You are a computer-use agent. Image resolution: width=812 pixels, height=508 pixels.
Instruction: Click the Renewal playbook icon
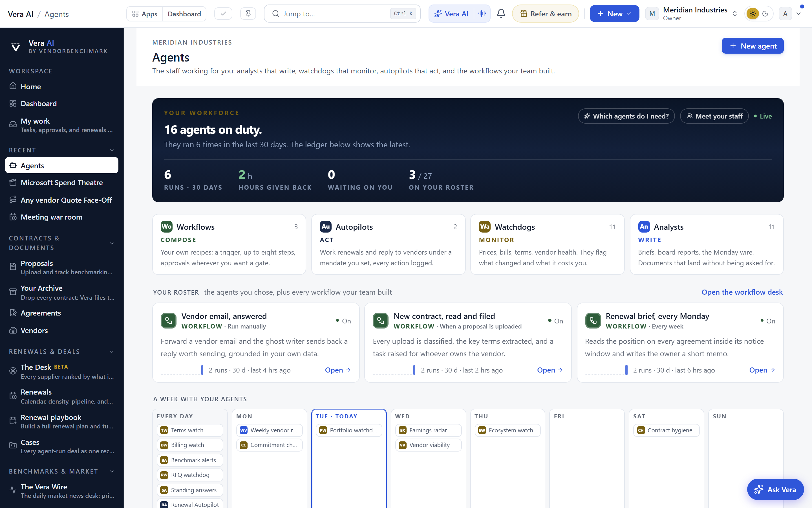pyautogui.click(x=13, y=421)
